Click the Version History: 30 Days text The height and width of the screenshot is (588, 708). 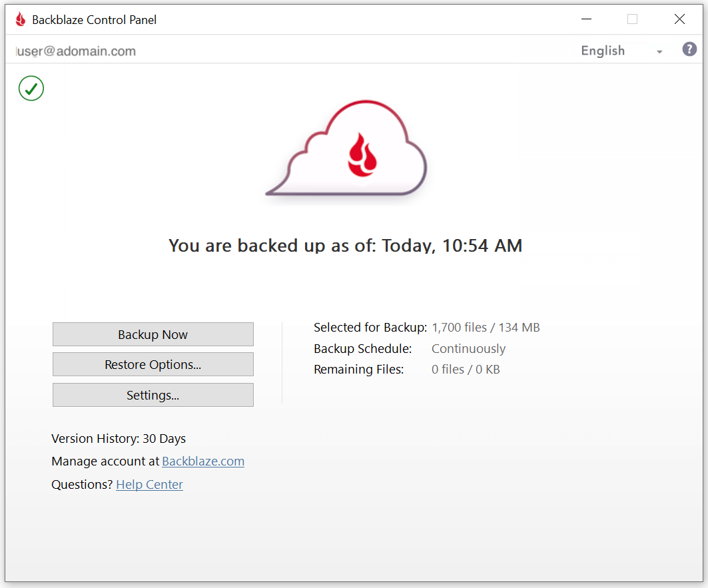coord(119,439)
